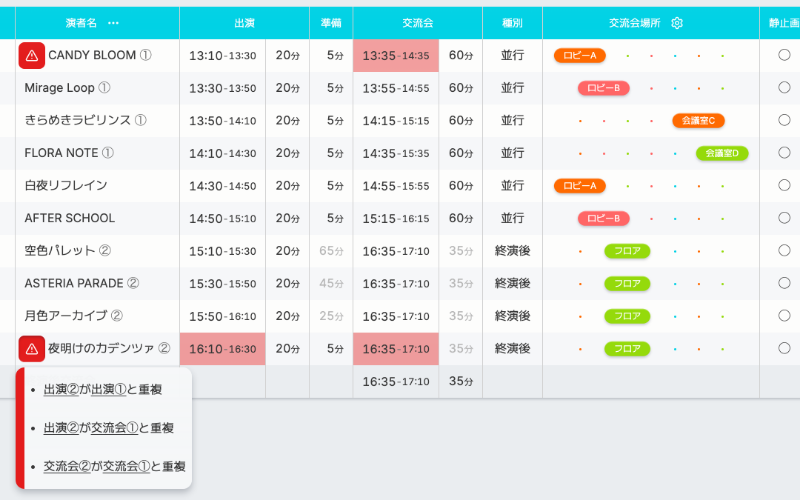This screenshot has height=500, width=800.
Task: Click the performer name 白夜リフレイン
Action: 66,186
